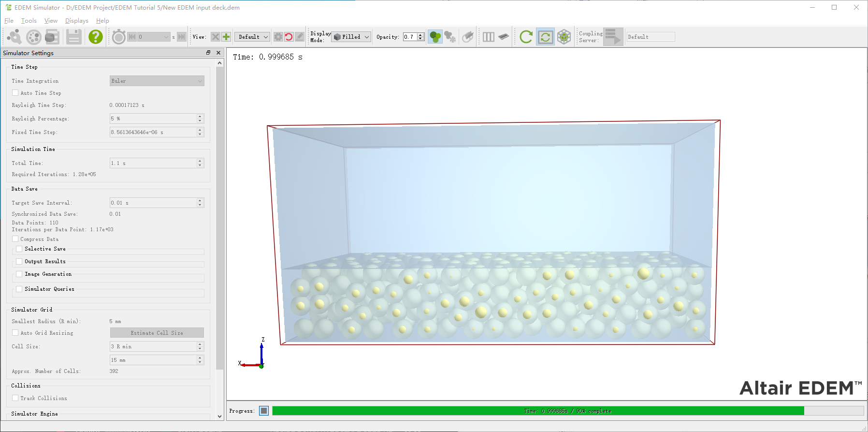The width and height of the screenshot is (868, 432).
Task: Click the Total Time input field
Action: coord(153,163)
